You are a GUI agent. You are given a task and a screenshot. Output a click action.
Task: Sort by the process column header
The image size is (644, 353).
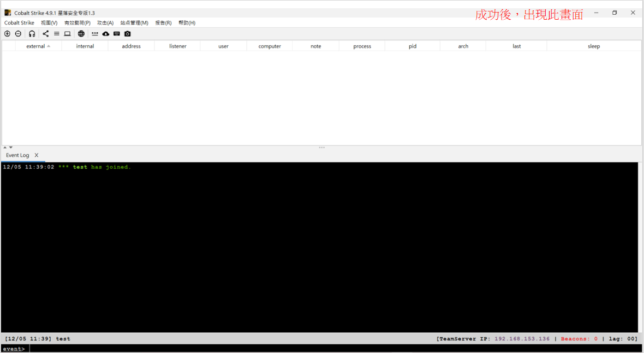pos(362,46)
